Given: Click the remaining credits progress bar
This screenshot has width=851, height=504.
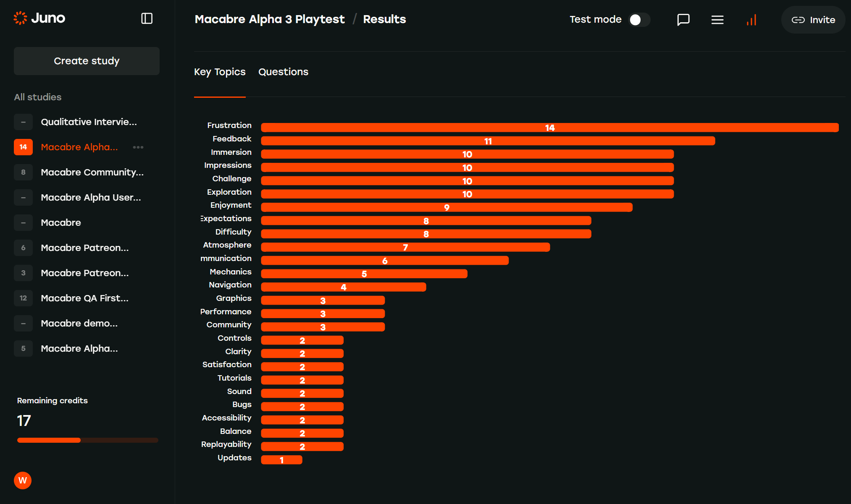Looking at the screenshot, I should coord(87,440).
